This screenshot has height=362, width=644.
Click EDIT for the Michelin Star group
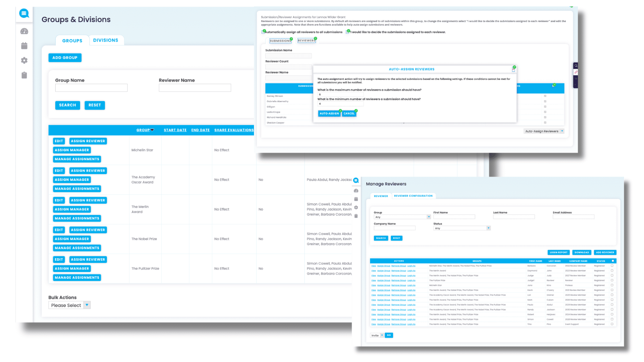(59, 141)
